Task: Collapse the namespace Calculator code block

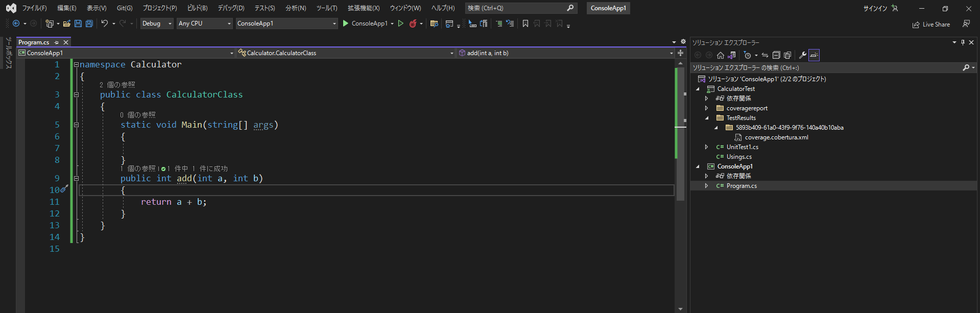Action: (76, 65)
